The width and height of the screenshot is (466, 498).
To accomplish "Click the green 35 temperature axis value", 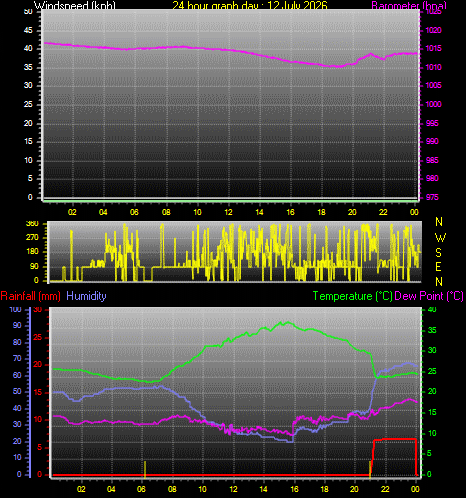I will [x=432, y=330].
